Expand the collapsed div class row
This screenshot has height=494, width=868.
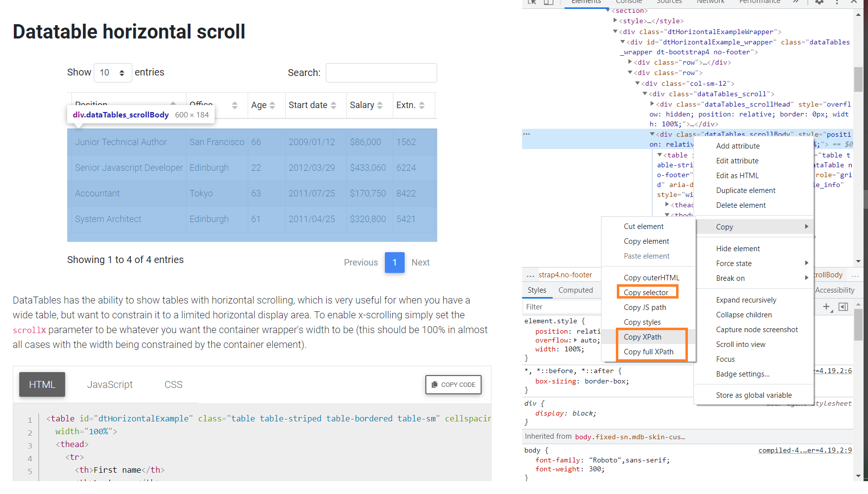pos(630,62)
